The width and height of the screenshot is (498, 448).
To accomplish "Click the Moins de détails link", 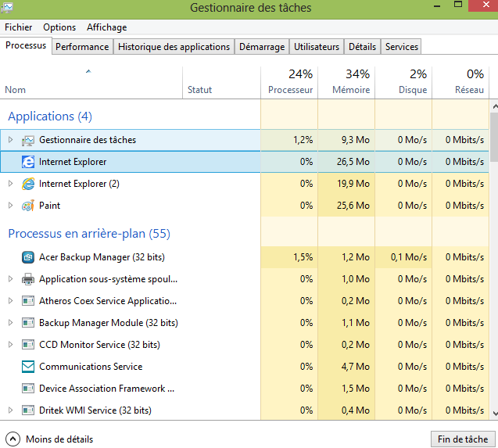I will (59, 439).
